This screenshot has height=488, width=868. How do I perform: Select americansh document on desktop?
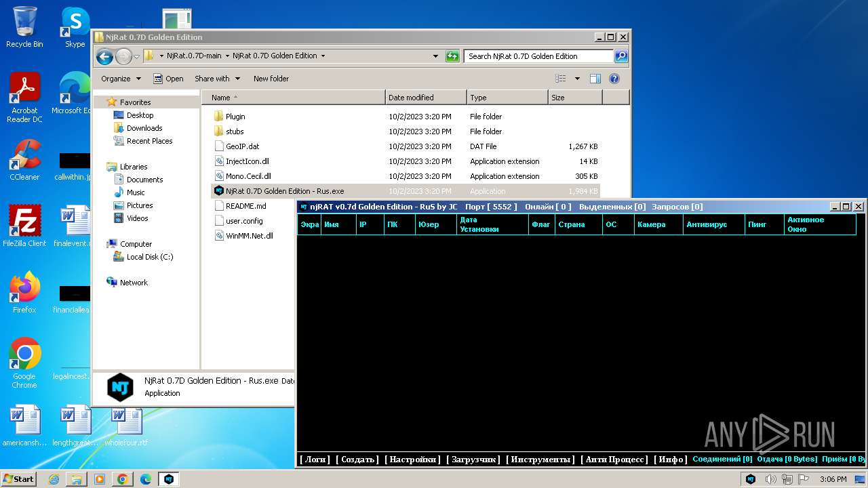(x=24, y=426)
